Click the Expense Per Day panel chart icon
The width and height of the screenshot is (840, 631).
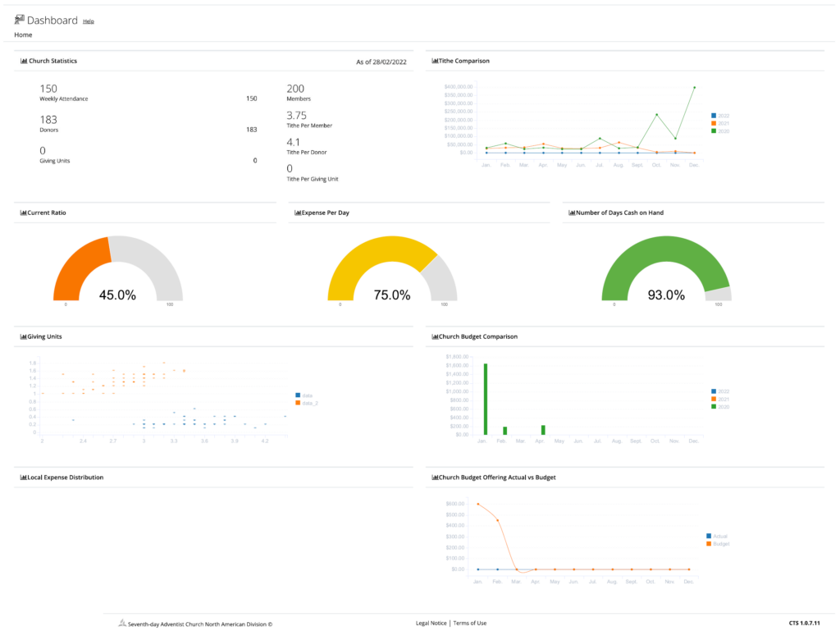[x=298, y=213]
